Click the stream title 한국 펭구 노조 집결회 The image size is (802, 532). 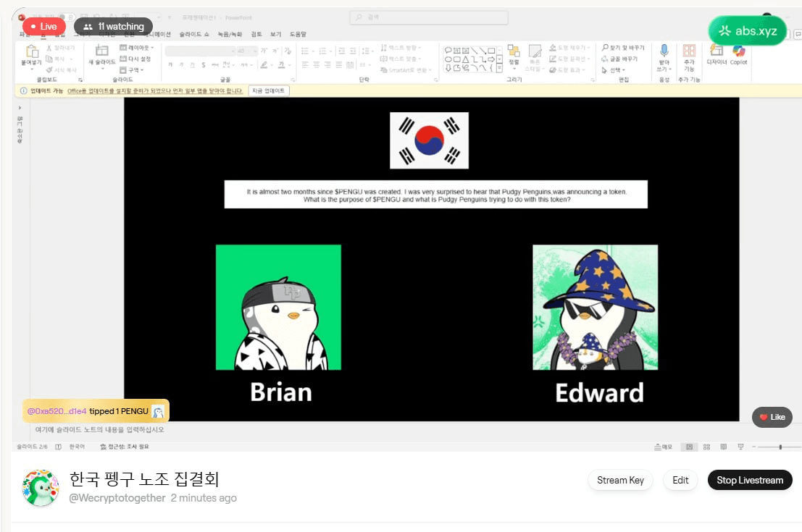pyautogui.click(x=144, y=479)
